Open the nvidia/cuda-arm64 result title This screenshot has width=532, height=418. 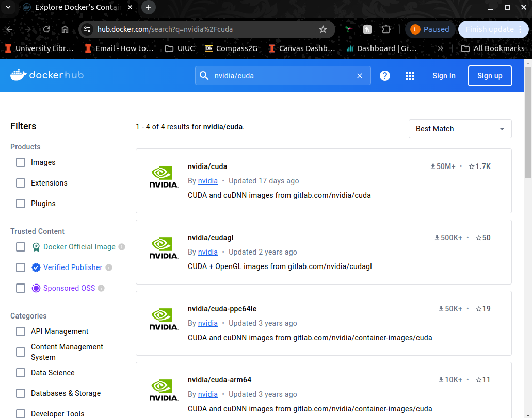(219, 380)
